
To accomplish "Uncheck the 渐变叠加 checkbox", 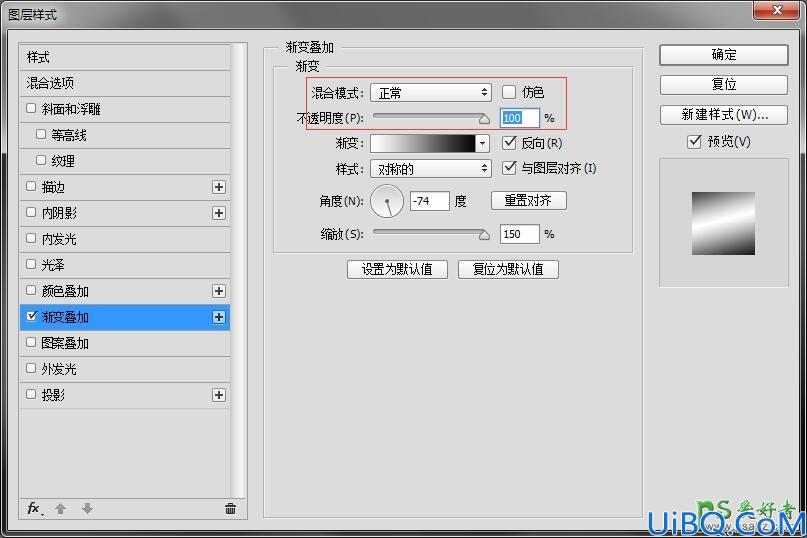I will (x=31, y=316).
